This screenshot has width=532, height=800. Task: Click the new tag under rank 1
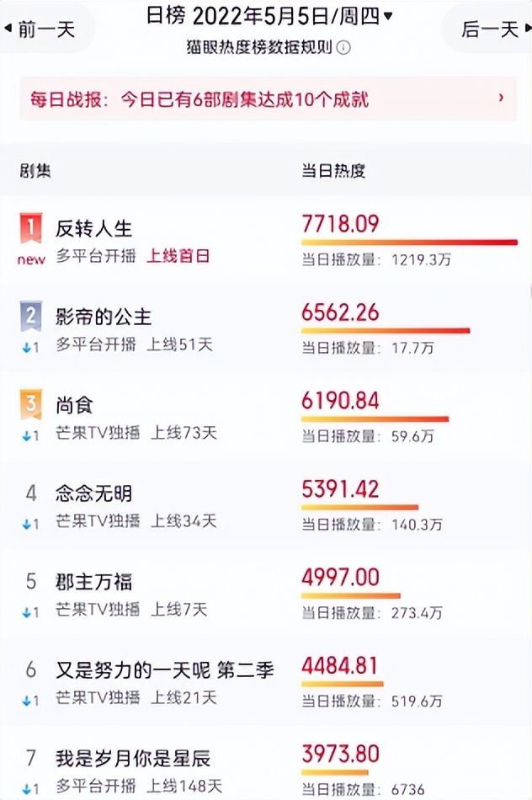(x=31, y=259)
